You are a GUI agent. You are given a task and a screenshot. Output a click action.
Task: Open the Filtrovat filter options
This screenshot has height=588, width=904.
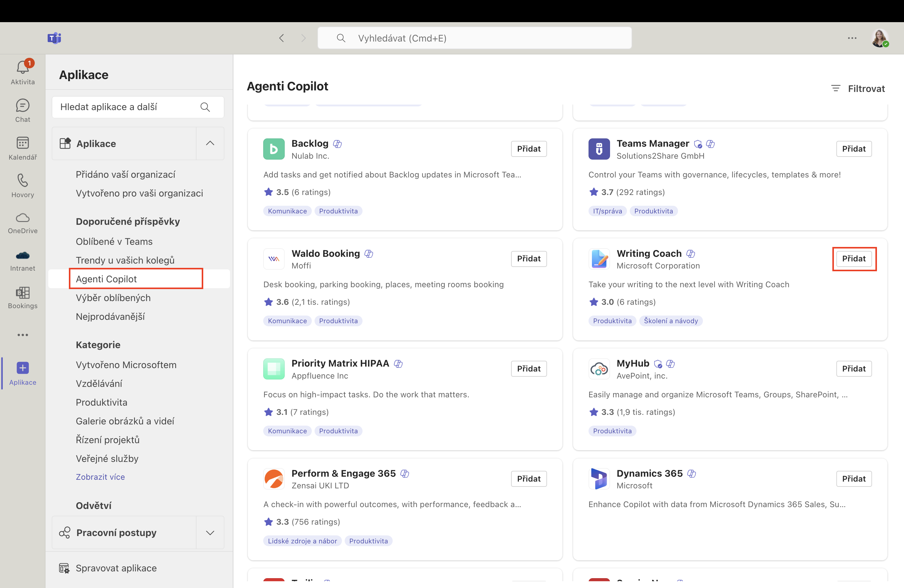click(858, 89)
